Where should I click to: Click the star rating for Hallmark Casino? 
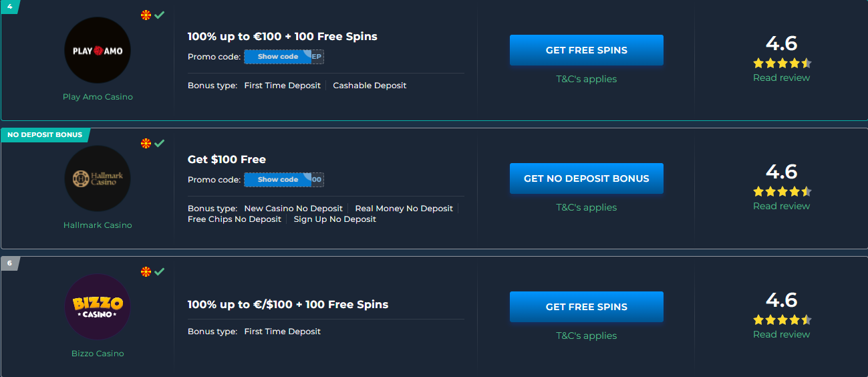tap(782, 192)
